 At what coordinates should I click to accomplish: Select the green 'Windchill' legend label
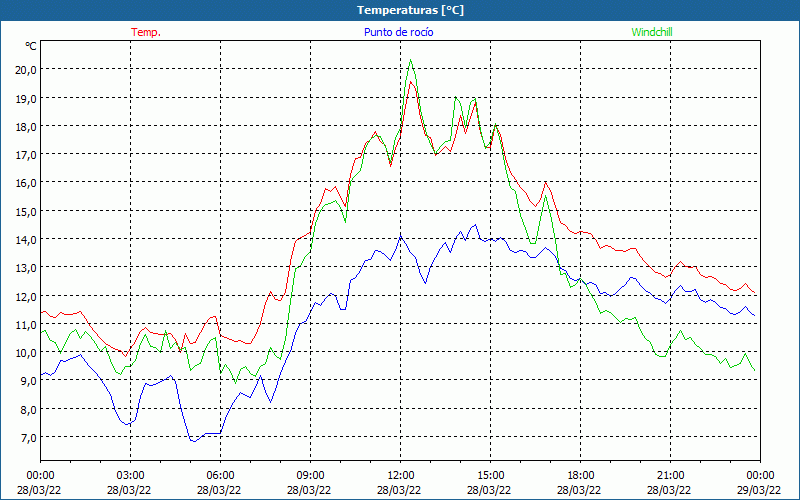click(652, 32)
